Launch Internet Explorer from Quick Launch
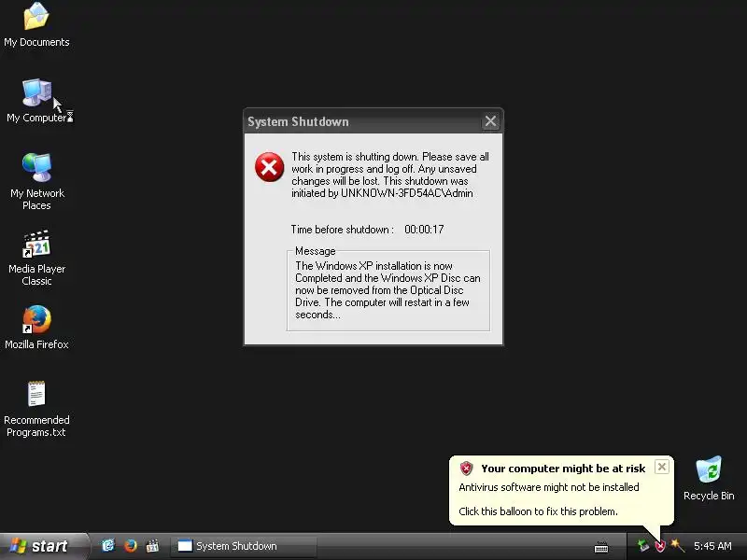Screen dimensions: 747x560 click(x=108, y=546)
